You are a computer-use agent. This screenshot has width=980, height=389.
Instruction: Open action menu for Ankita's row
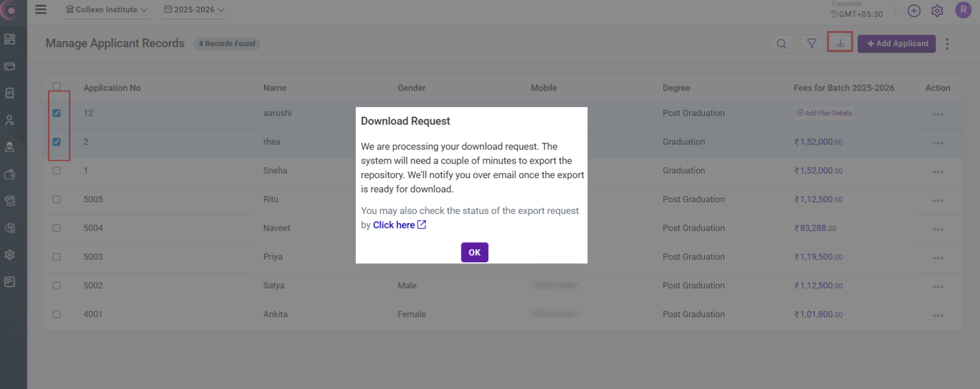click(937, 315)
